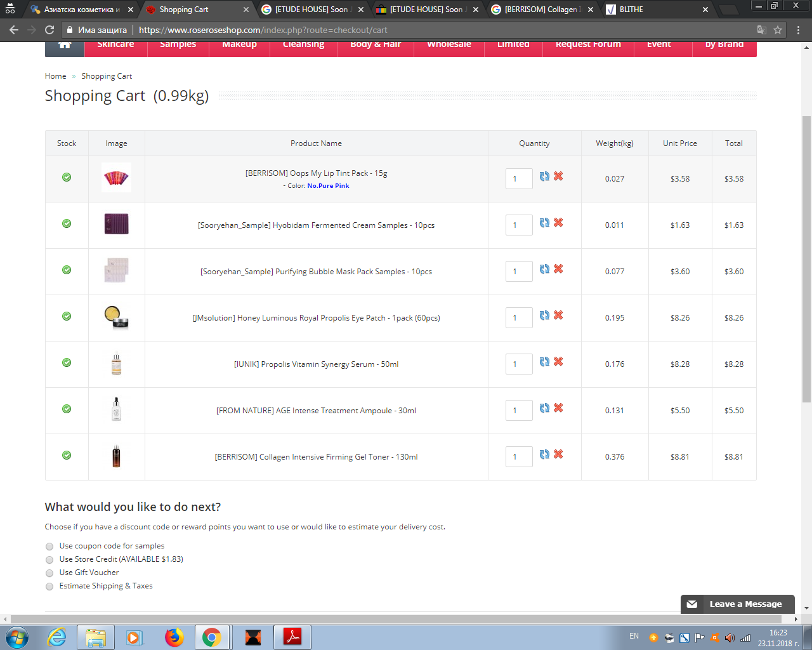The image size is (812, 650).
Task: Click quantity field for AGE Intense Treatment Ampoule
Action: (x=519, y=411)
